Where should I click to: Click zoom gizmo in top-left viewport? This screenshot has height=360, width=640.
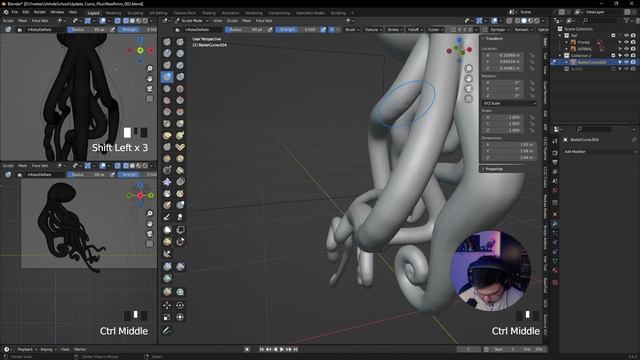click(x=150, y=68)
